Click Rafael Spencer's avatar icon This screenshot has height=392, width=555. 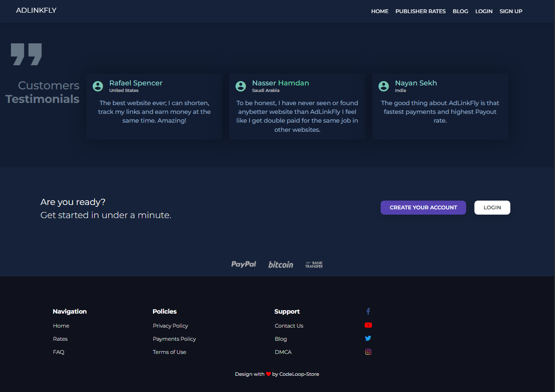[98, 86]
